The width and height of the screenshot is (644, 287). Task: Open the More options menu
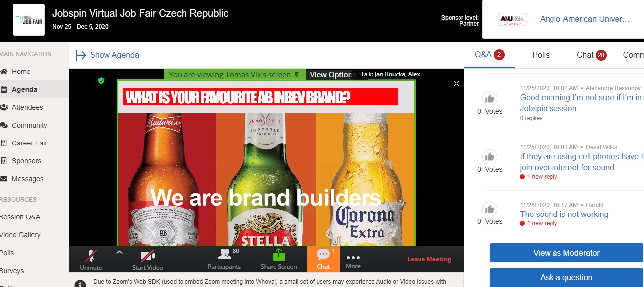coord(353,261)
